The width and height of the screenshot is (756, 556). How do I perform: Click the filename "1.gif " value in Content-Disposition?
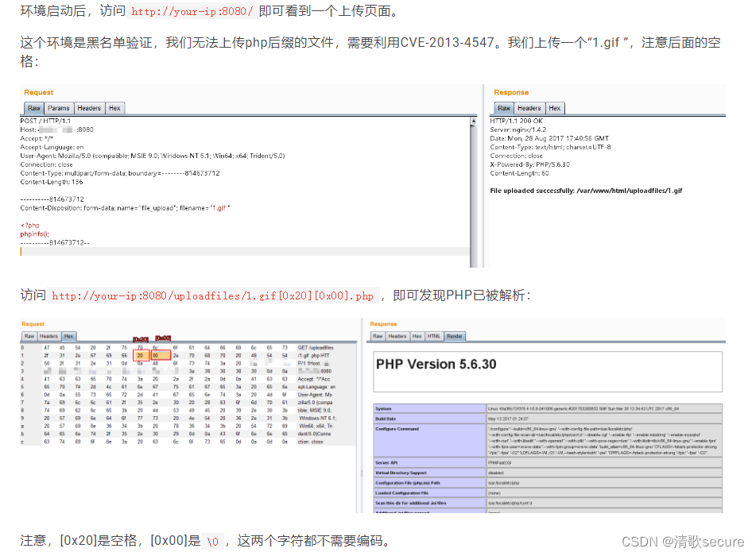click(220, 208)
